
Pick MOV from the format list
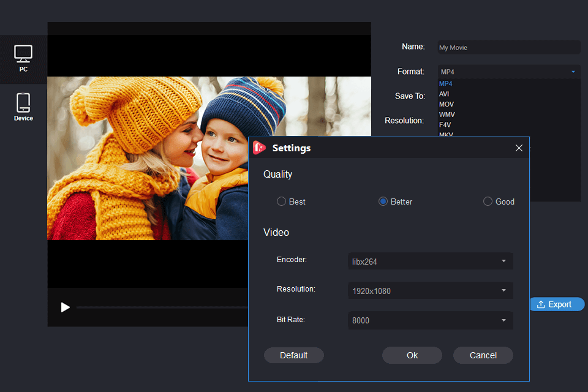tap(447, 105)
